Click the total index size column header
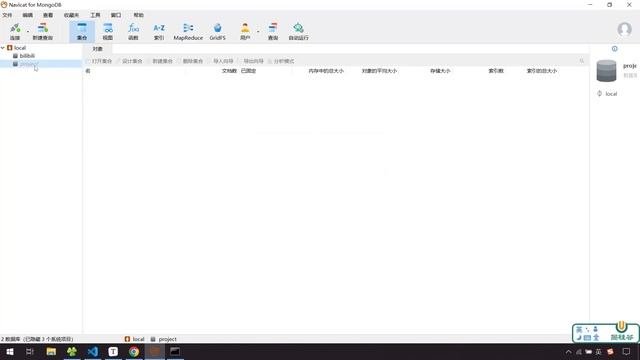The width and height of the screenshot is (640, 360). [542, 71]
